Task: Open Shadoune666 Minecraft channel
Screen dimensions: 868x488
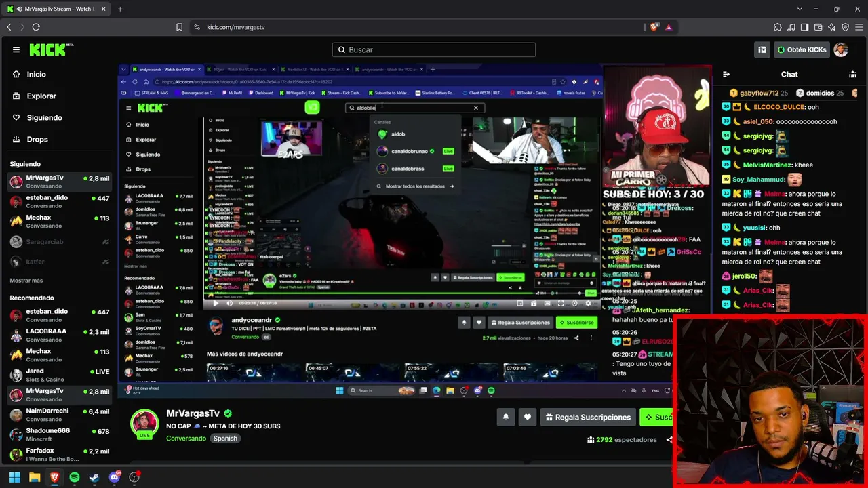Action: pyautogui.click(x=60, y=434)
